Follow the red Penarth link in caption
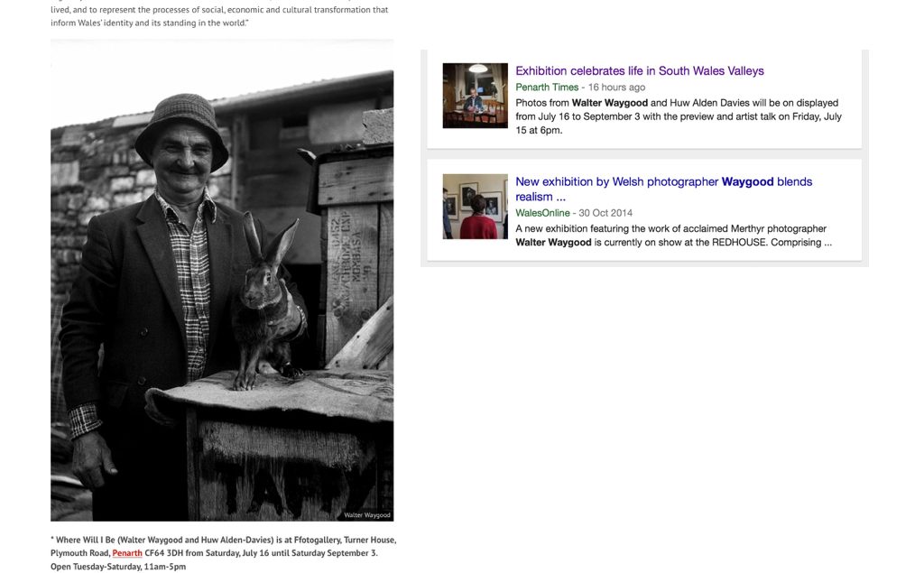Viewport: 924px width, 573px height. click(127, 553)
